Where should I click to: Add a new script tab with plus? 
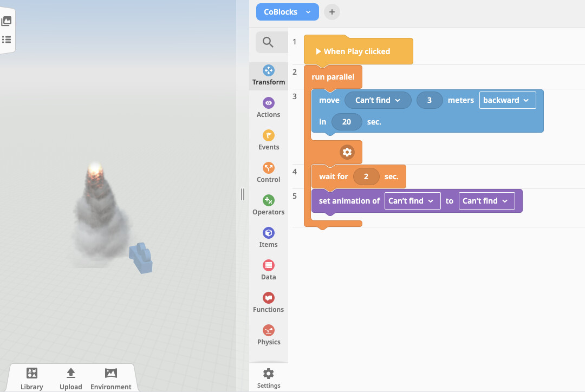(332, 12)
